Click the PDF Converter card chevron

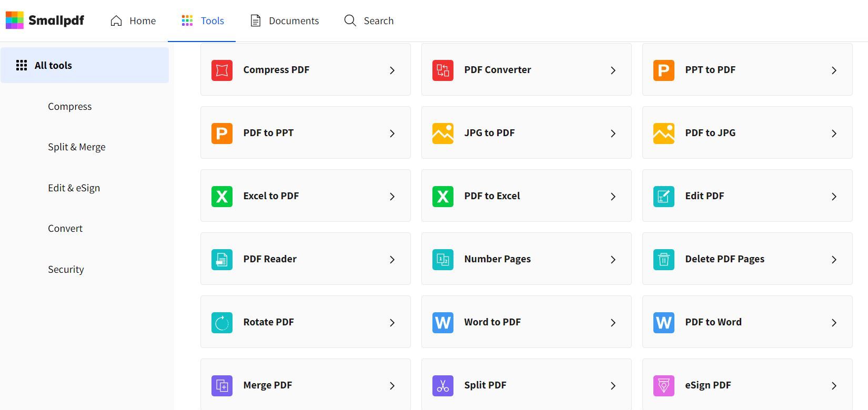(x=613, y=70)
